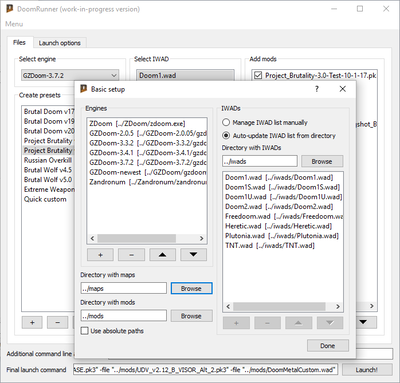This screenshot has height=383, width=400.
Task: Select Plutonia.wad in IWADs list
Action: [x=283, y=236]
